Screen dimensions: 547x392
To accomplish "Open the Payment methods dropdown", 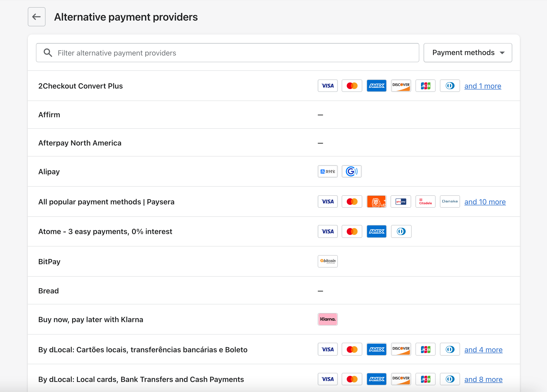I will point(468,53).
